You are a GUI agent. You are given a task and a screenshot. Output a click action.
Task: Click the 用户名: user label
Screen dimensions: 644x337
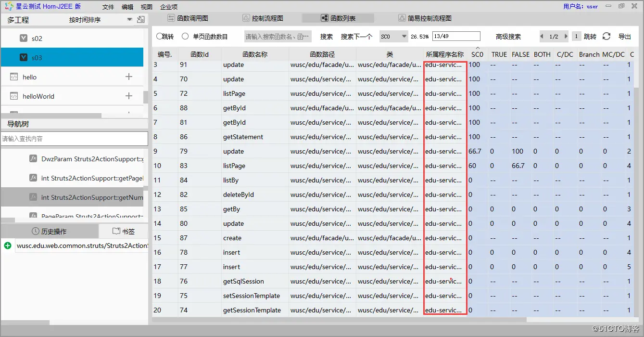[x=581, y=7]
